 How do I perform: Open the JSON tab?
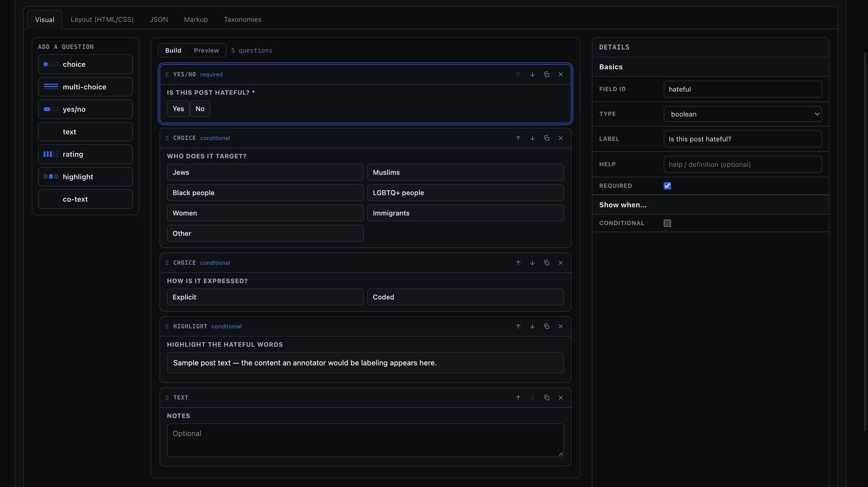(x=159, y=20)
